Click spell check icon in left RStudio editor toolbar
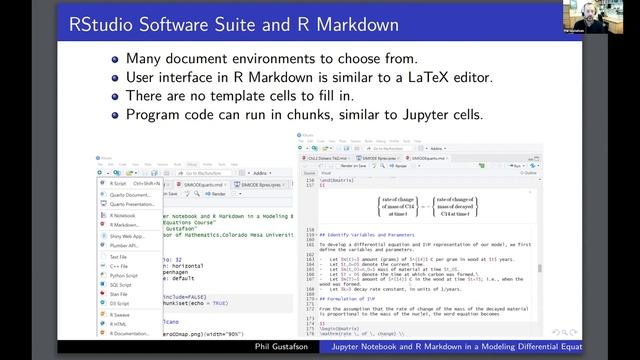 (187, 194)
